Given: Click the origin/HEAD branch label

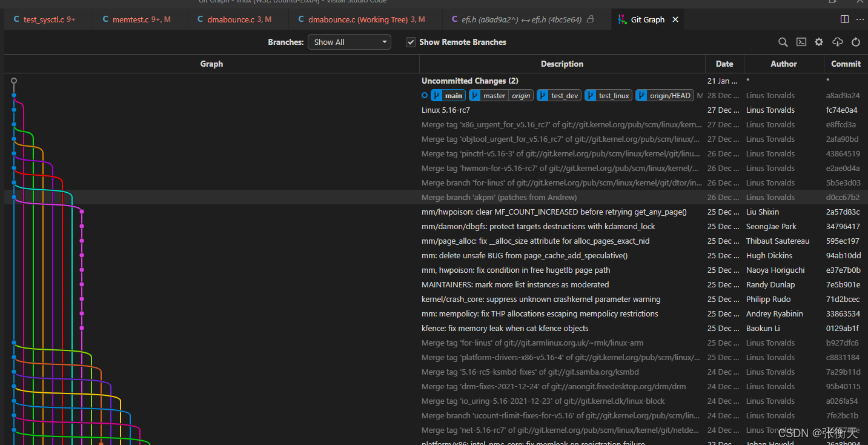Looking at the screenshot, I should coord(664,95).
